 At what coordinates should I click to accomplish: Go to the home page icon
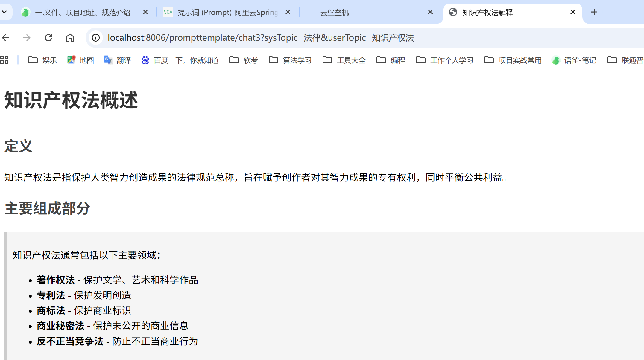pos(70,38)
